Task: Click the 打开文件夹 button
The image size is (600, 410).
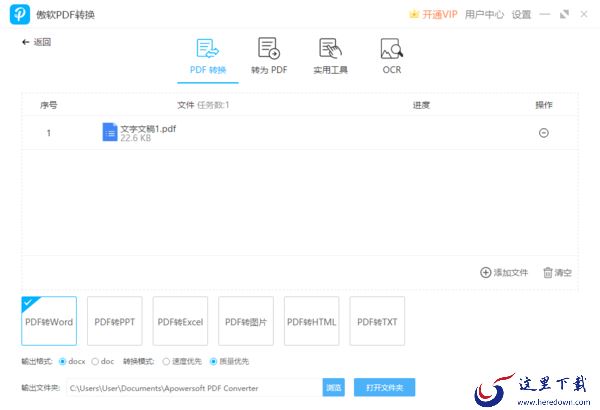Action: (x=384, y=388)
